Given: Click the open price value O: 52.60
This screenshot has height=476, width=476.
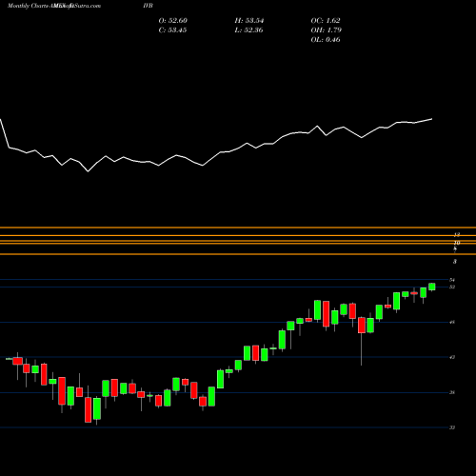Looking at the screenshot, I should pos(173,21).
